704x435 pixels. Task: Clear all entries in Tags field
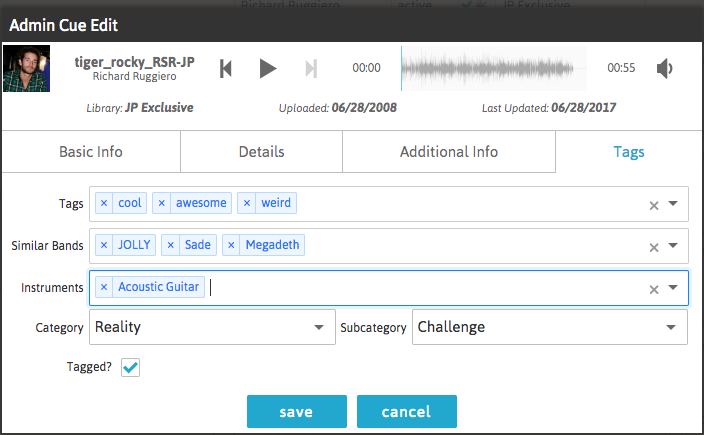coord(654,206)
